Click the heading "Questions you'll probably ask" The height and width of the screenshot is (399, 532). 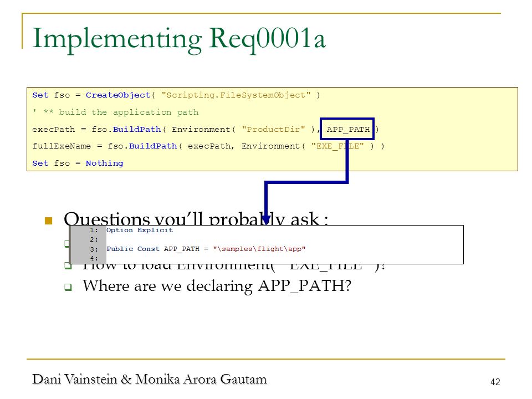click(x=196, y=218)
